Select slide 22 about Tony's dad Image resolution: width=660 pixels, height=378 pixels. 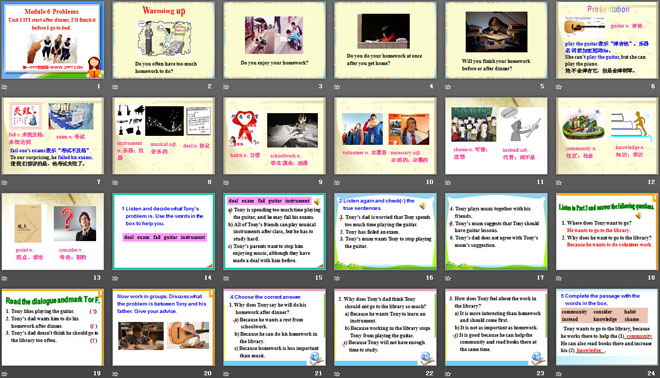tap(385, 327)
